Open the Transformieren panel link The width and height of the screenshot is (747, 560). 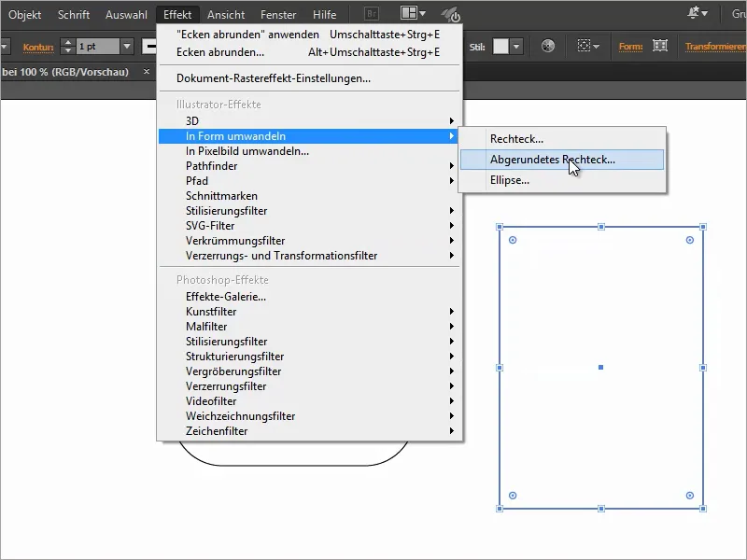click(x=715, y=46)
